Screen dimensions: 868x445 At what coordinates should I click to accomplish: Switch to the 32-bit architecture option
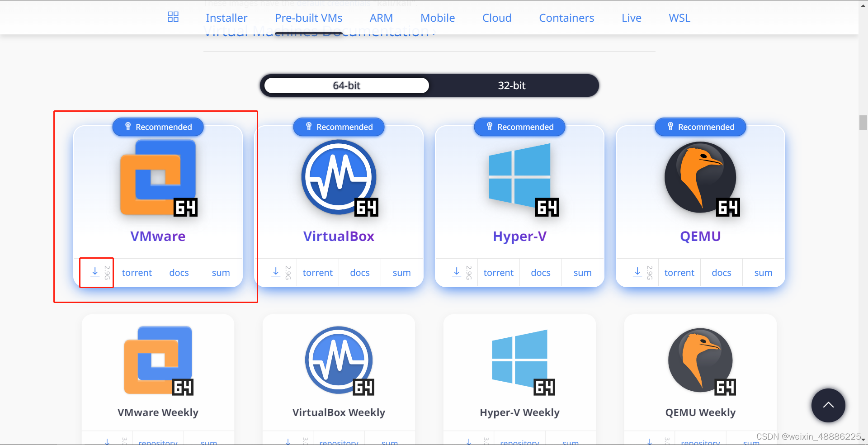tap(512, 85)
